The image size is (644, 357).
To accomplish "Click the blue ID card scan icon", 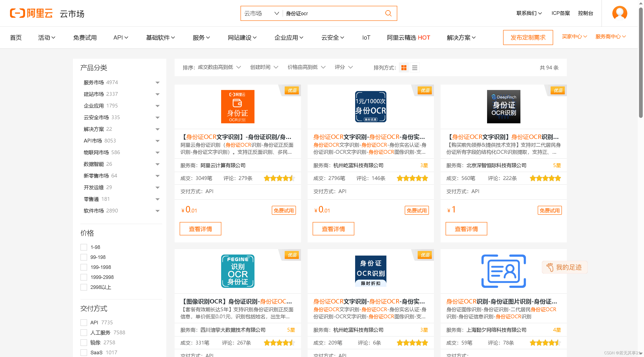I will [x=503, y=271].
